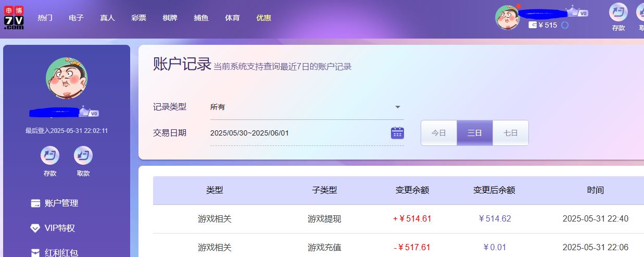Open 账户管理 in the sidebar
Screen dimensions: 644x257
[61, 203]
